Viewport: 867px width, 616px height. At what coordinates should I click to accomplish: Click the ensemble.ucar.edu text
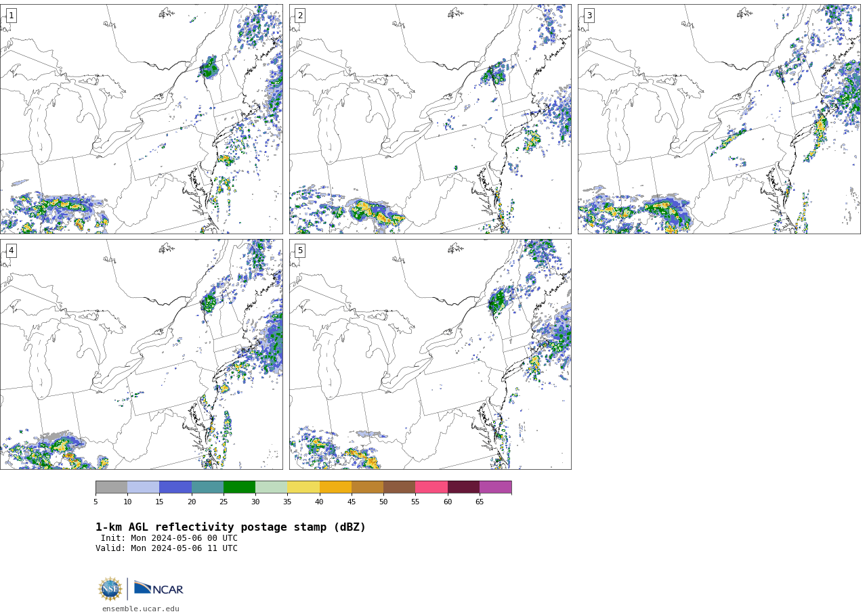(x=141, y=609)
